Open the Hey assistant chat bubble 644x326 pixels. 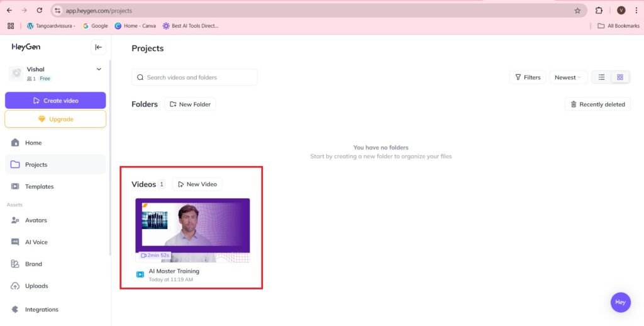[621, 302]
